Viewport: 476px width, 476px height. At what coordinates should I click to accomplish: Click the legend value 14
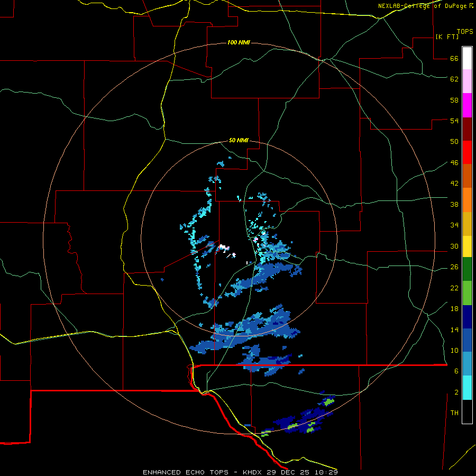[x=454, y=329]
